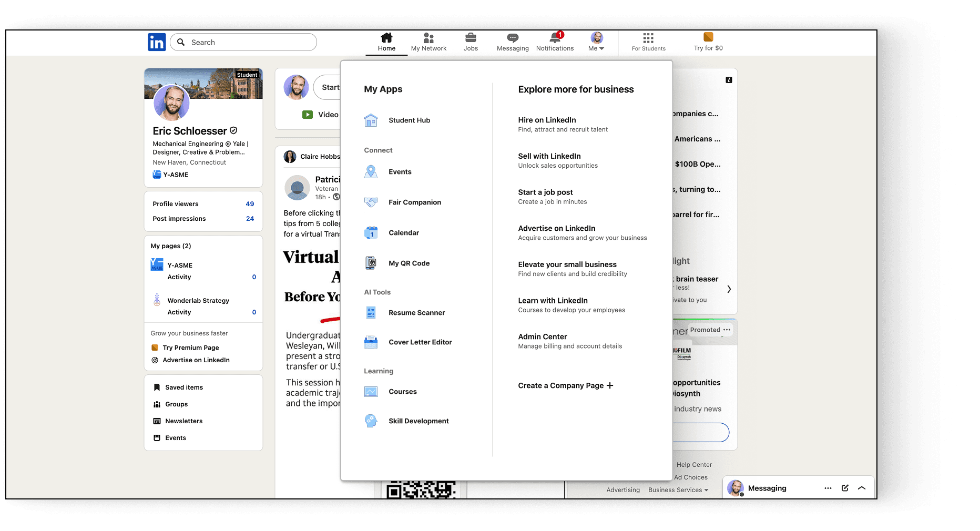Click Advertising footer link

[623, 490]
